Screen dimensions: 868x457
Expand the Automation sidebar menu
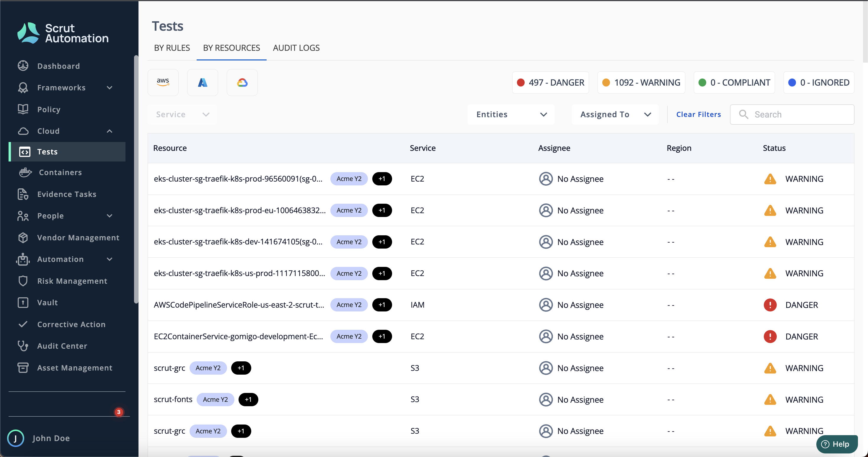pyautogui.click(x=110, y=259)
